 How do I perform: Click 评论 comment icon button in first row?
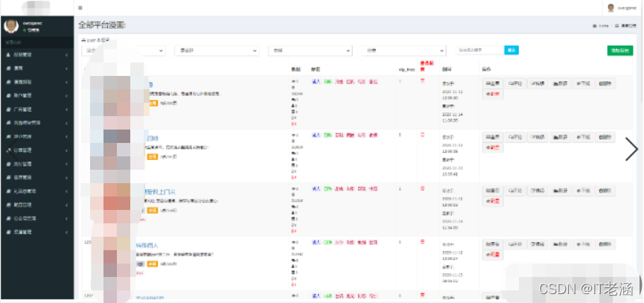[x=514, y=83]
